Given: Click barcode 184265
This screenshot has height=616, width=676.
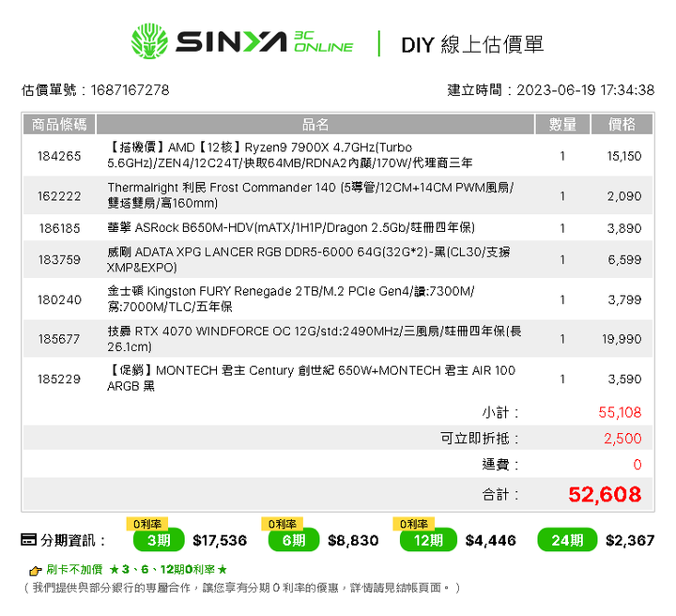Looking at the screenshot, I should pyautogui.click(x=59, y=156).
